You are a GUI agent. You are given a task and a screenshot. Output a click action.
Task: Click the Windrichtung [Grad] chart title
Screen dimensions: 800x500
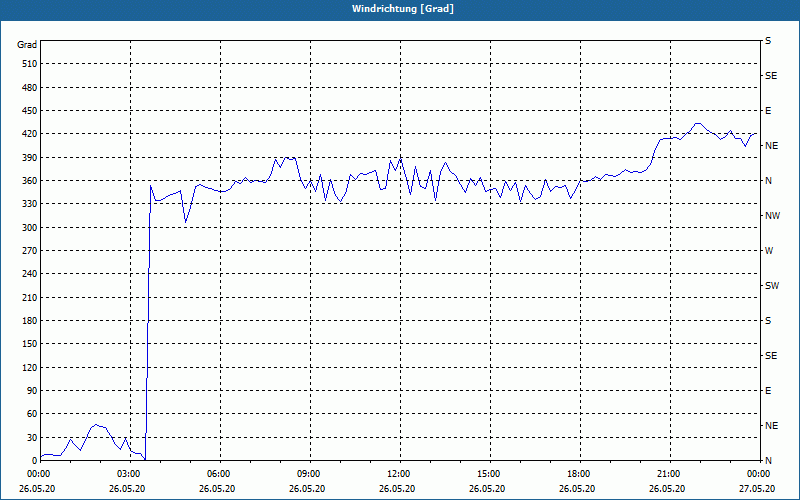click(x=403, y=9)
